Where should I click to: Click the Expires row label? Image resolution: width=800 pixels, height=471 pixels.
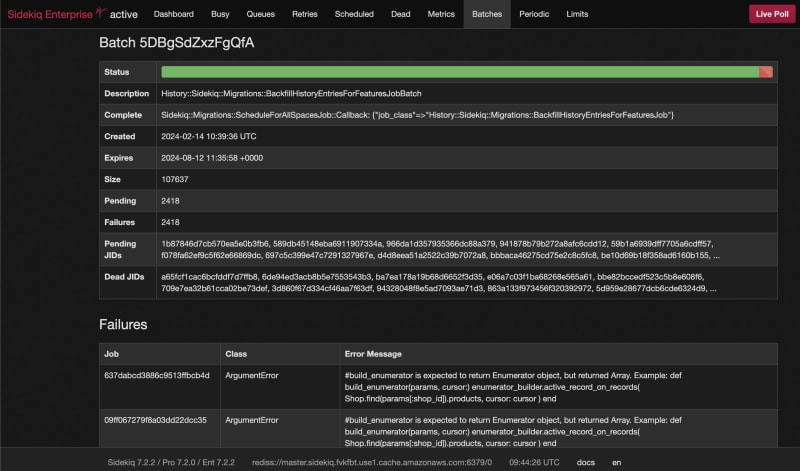tap(118, 158)
